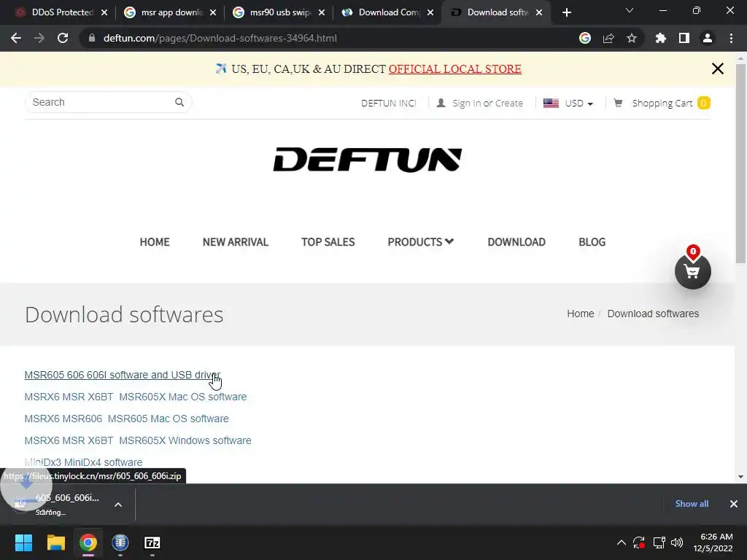Viewport: 747px width, 560px height.
Task: Open the tab search chevron
Action: [630, 11]
